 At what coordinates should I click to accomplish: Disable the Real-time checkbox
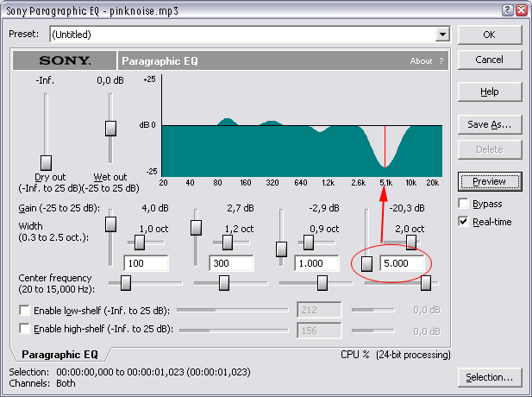(x=465, y=222)
